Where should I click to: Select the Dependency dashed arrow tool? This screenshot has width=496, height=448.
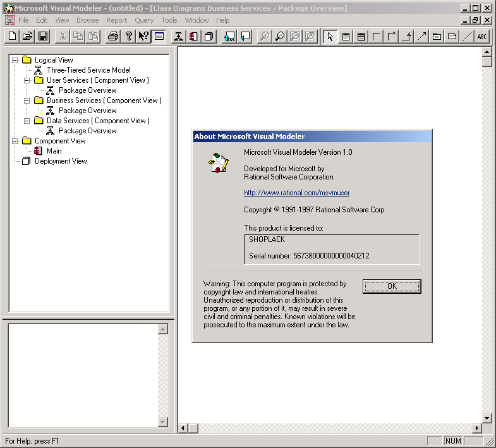coord(421,37)
